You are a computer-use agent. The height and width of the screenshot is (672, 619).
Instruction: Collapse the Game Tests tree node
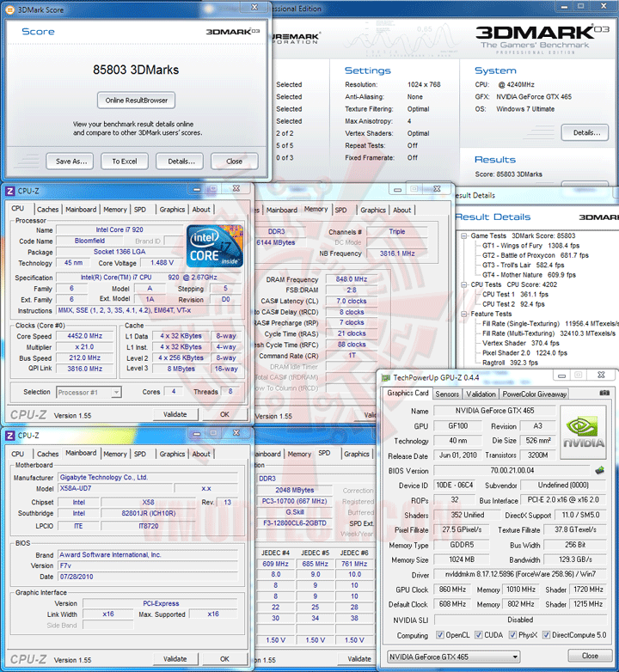[464, 235]
